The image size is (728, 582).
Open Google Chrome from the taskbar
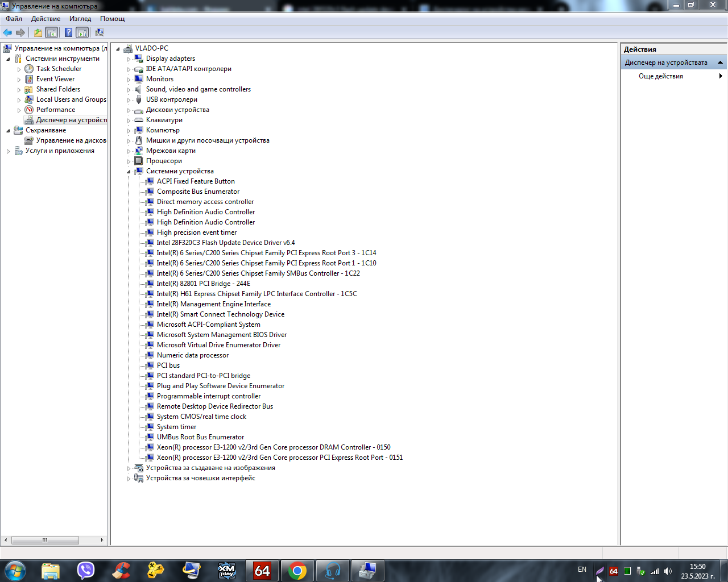click(x=297, y=570)
